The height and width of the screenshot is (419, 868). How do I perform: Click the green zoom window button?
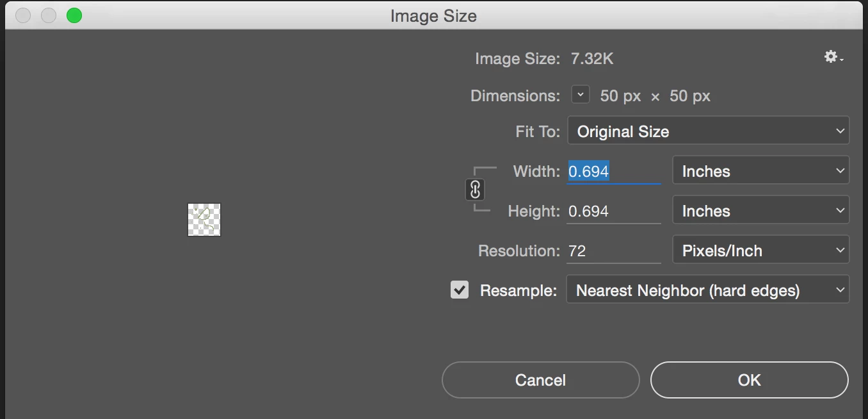coord(74,15)
